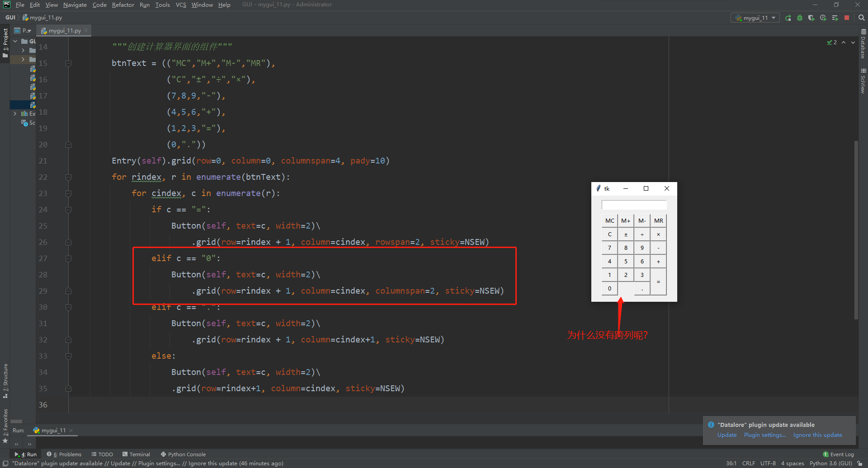Open the Terminal tool tab
Screen dimensions: 868x468
(136, 454)
